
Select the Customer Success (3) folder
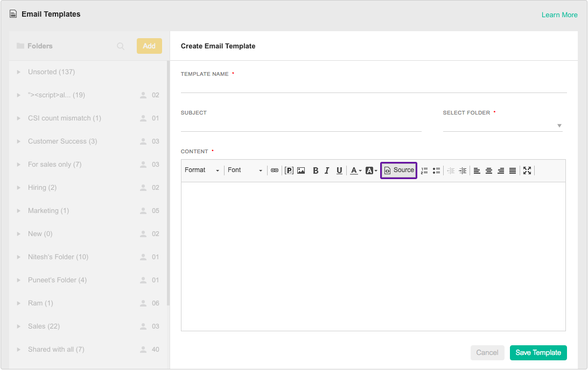(x=62, y=141)
